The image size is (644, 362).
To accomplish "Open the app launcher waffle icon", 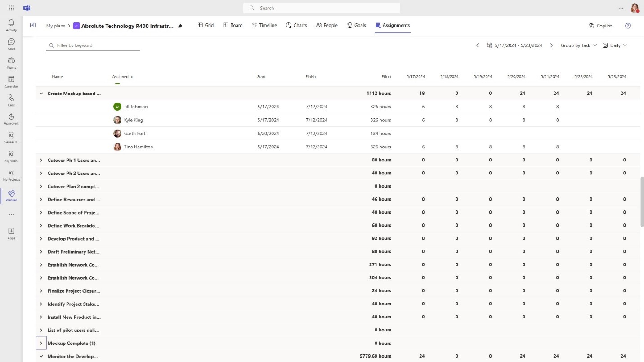I will [x=11, y=8].
